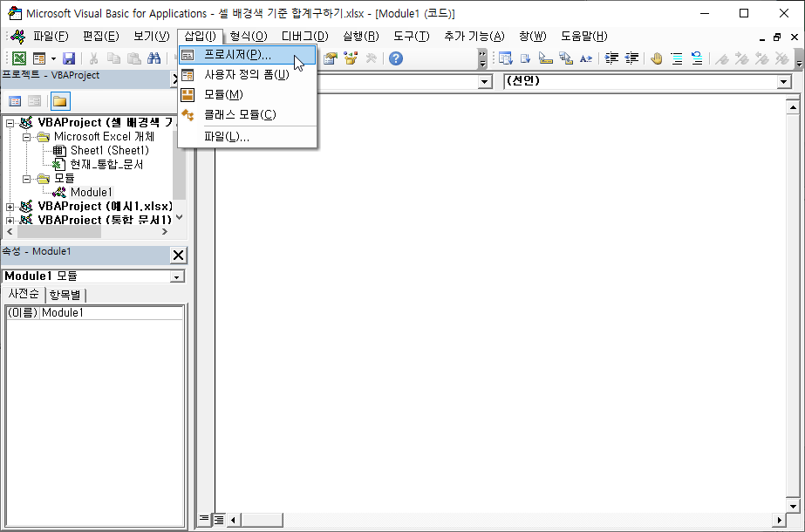Open the (선언) procedure dropdown
805x532 pixels.
click(784, 82)
